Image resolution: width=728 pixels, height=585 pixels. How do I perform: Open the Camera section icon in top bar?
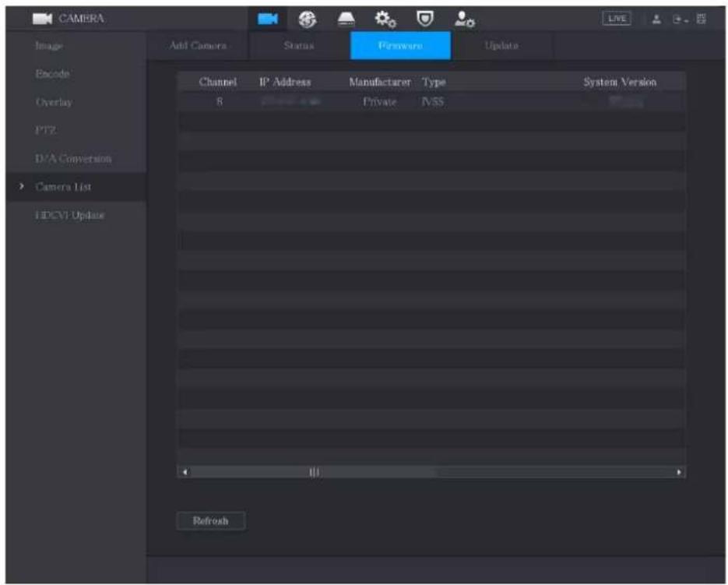[x=268, y=19]
